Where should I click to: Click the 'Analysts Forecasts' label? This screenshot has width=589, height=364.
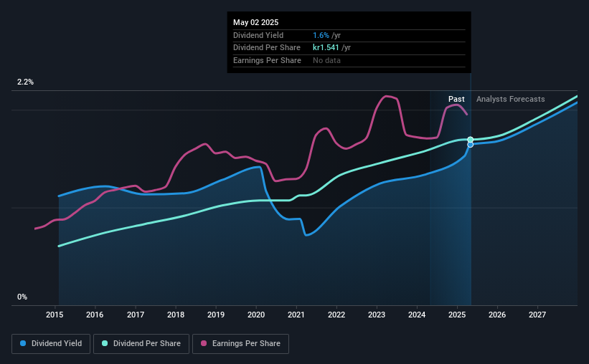511,99
